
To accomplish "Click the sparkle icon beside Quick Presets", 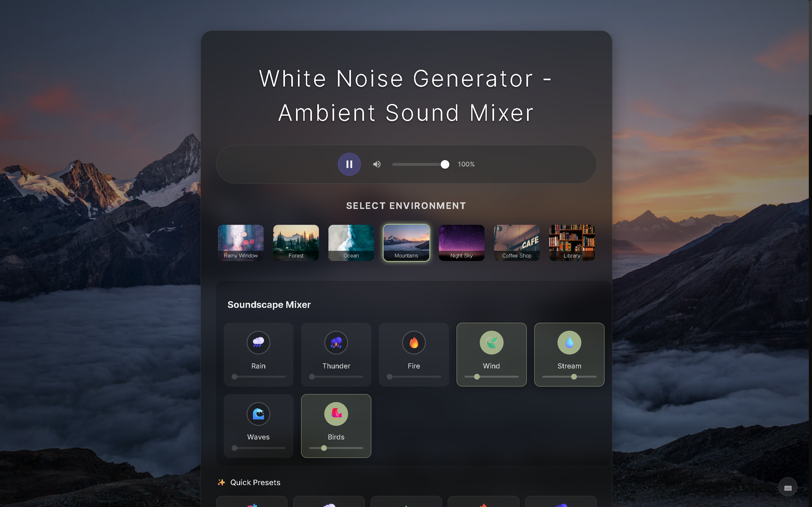I will [221, 483].
